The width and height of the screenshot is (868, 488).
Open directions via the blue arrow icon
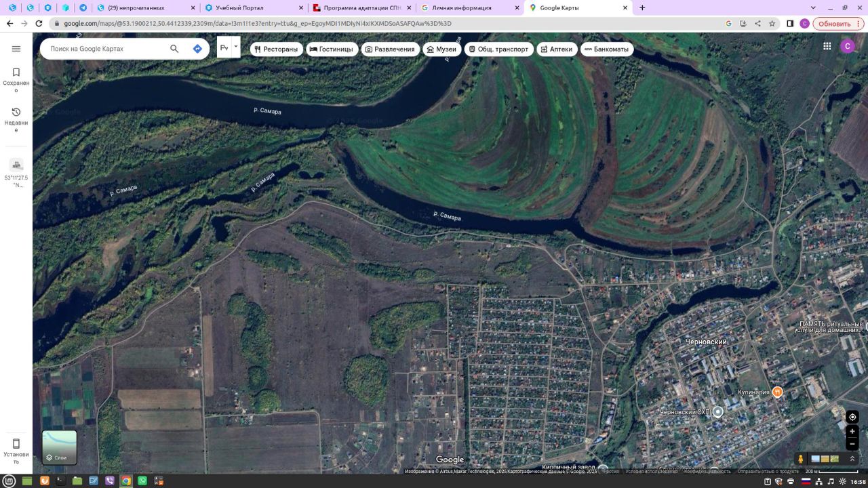[197, 49]
